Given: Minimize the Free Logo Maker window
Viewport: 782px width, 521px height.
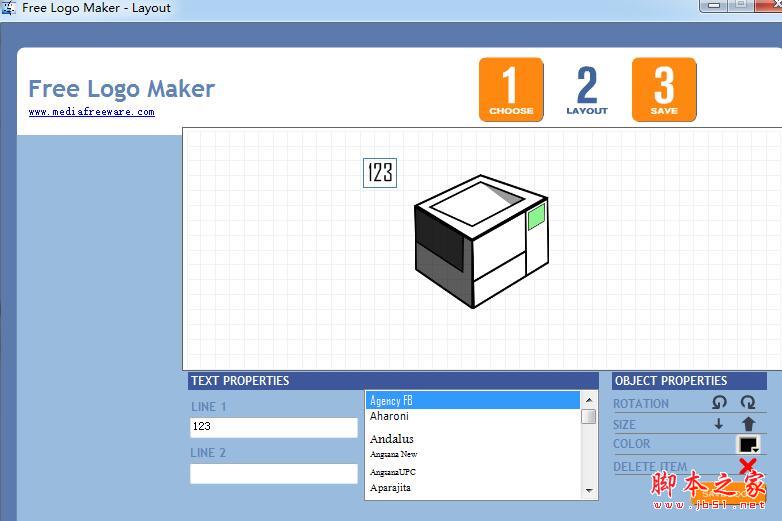Looking at the screenshot, I should click(714, 5).
